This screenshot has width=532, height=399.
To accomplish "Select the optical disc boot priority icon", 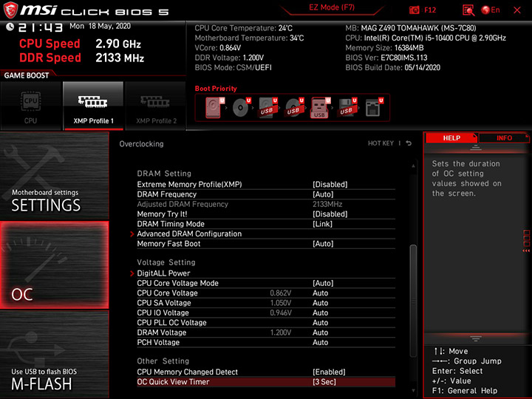I will (x=241, y=108).
